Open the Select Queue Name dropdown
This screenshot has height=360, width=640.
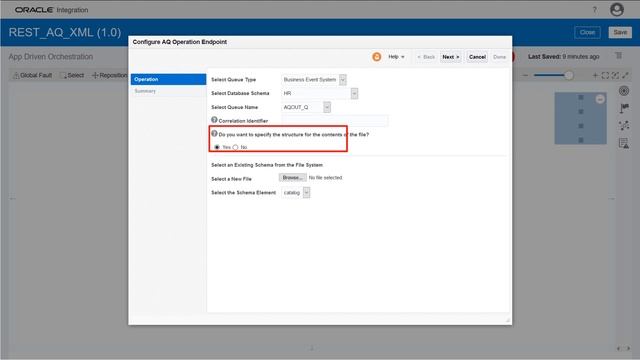tap(327, 107)
